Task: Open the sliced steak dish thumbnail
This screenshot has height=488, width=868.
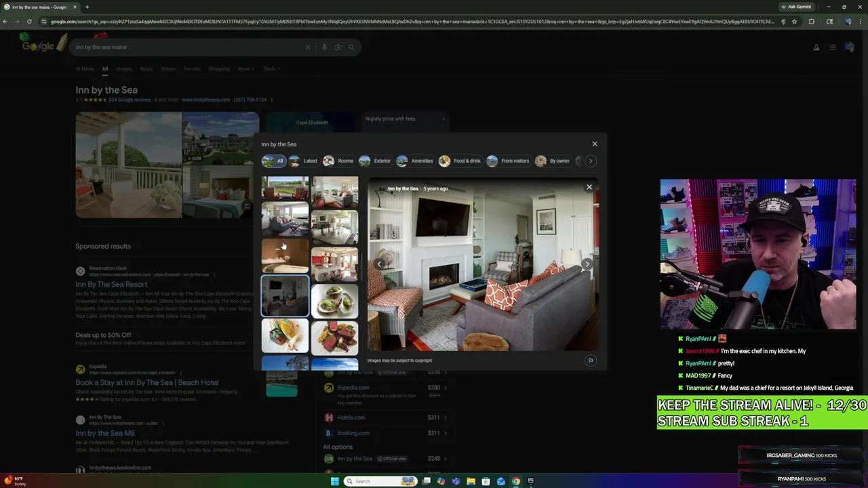Action: (334, 338)
